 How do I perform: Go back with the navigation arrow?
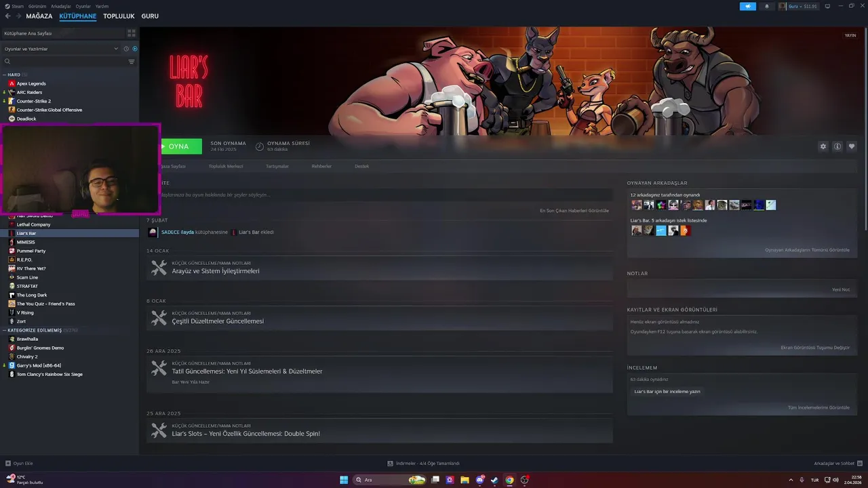coord(7,16)
